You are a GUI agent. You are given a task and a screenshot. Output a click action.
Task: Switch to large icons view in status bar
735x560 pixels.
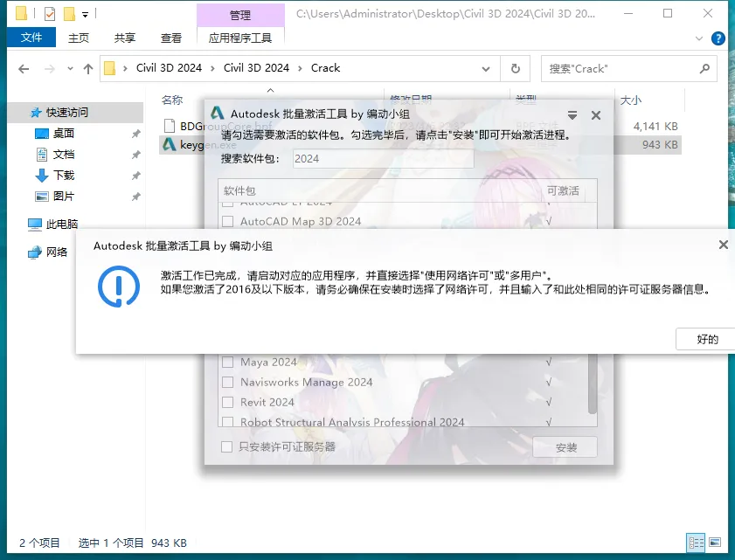pyautogui.click(x=715, y=543)
